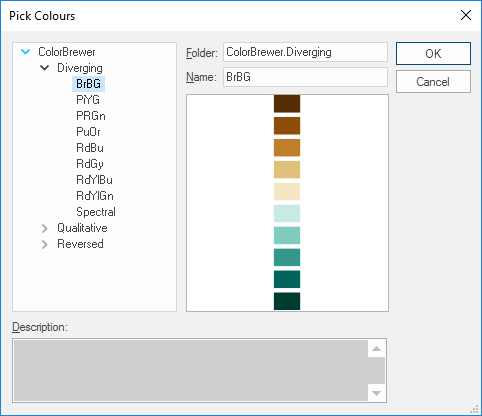Viewport: 482px width, 416px height.
Task: Expand the Reversed folder
Action: coord(44,244)
